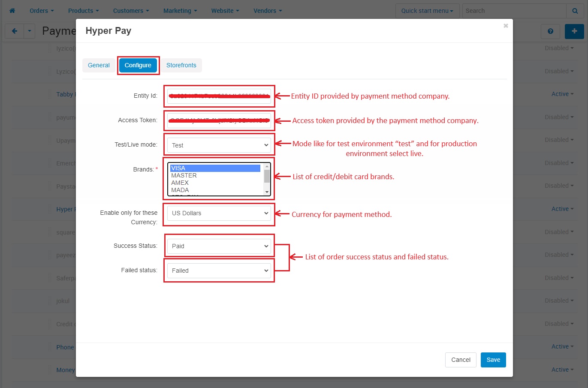588x388 pixels.
Task: Select MADA in Brands list
Action: 215,190
